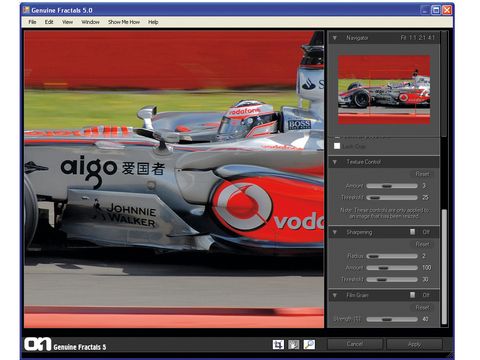480x360 pixels.
Task: Select the Crop tool icon
Action: pyautogui.click(x=278, y=344)
